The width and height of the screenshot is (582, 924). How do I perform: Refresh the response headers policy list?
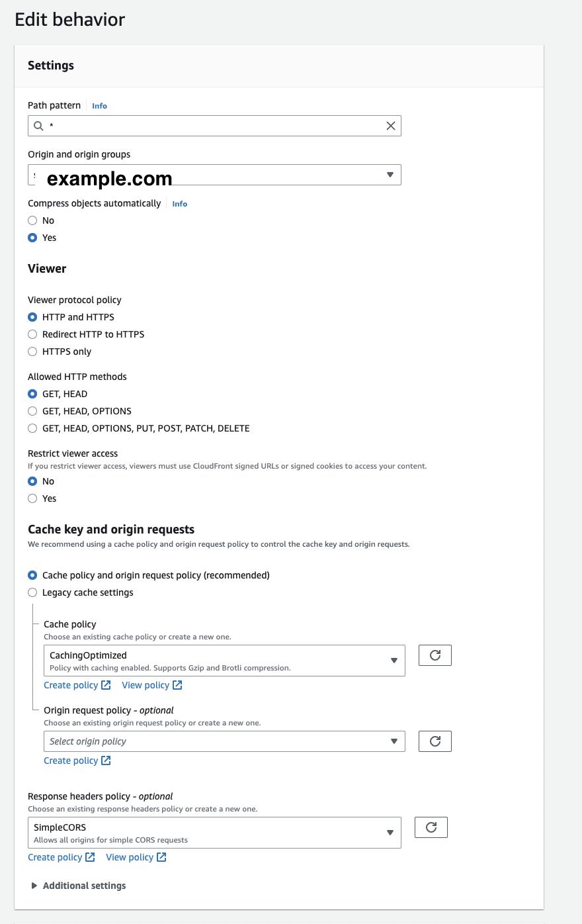click(431, 827)
